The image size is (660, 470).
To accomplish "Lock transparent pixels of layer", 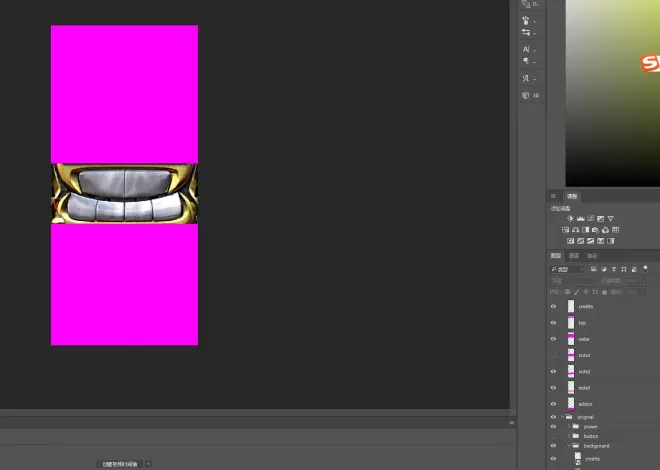I will (567, 292).
